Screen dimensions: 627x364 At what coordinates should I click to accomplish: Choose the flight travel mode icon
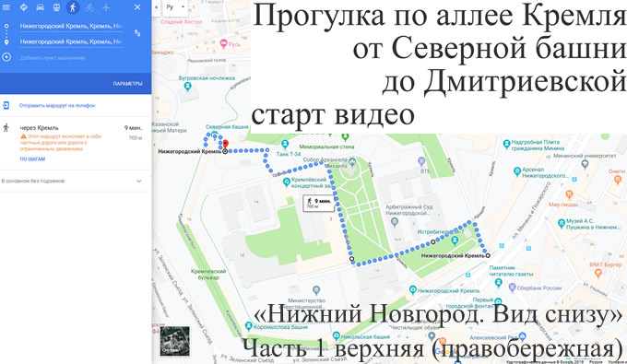105,7
